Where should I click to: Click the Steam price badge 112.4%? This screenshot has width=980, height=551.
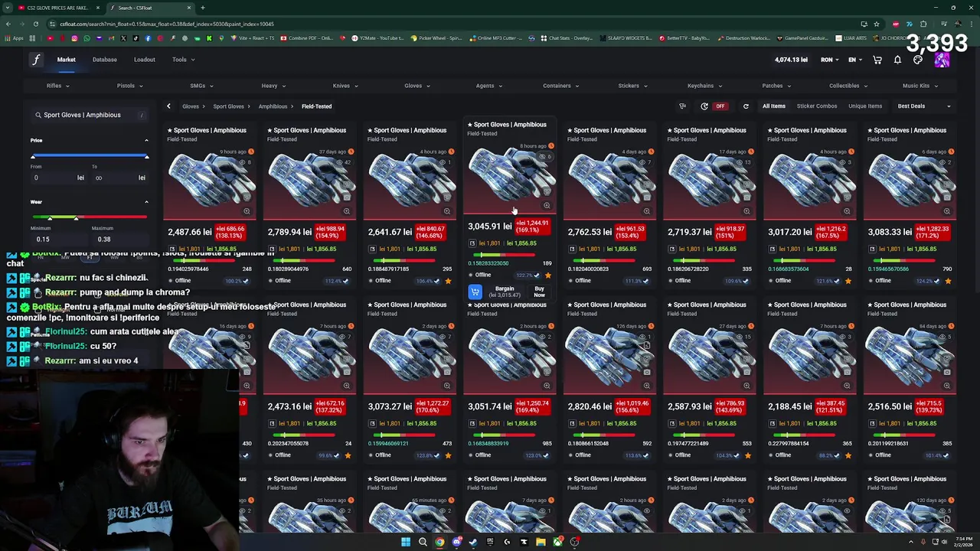pos(335,281)
